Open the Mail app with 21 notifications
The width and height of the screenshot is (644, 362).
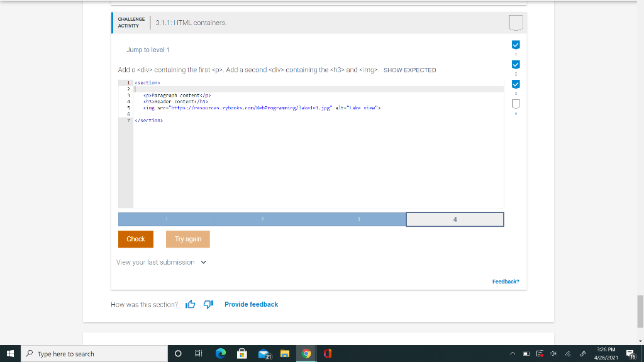(x=264, y=354)
